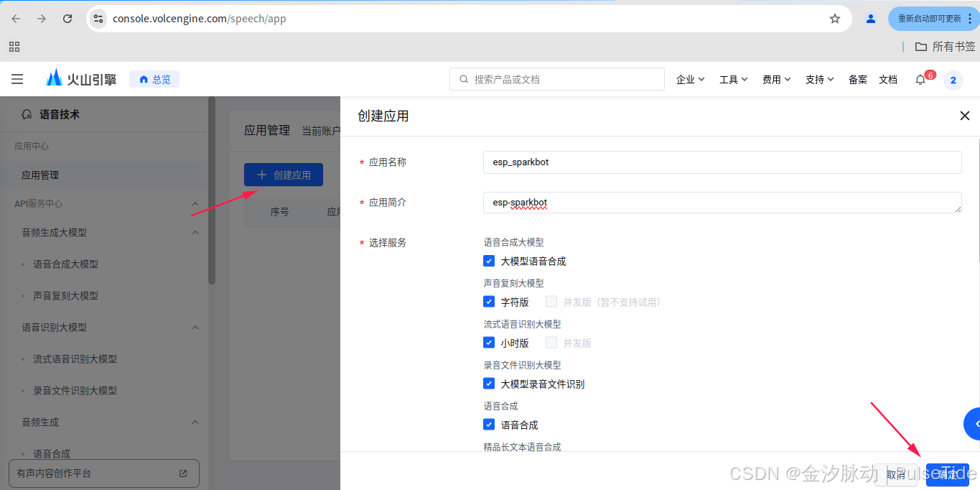The image size is (980, 490).
Task: Expand the 费用 dropdown menu
Action: (x=777, y=80)
